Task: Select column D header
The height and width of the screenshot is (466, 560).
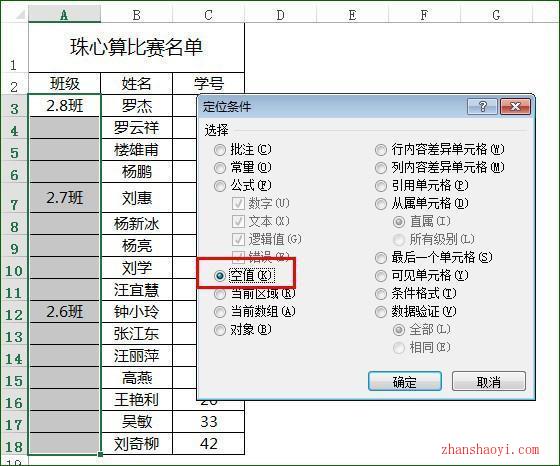Action: (281, 15)
